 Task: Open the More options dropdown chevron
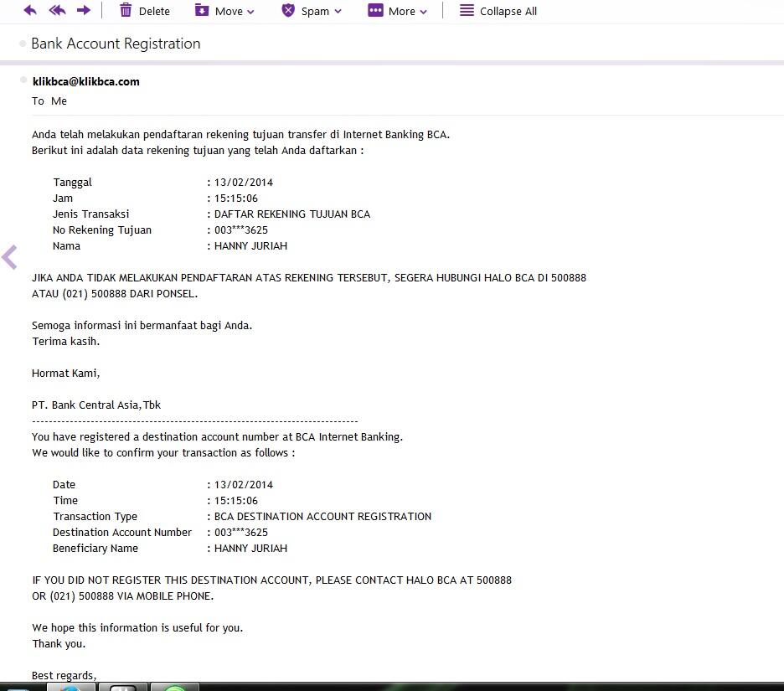424,12
